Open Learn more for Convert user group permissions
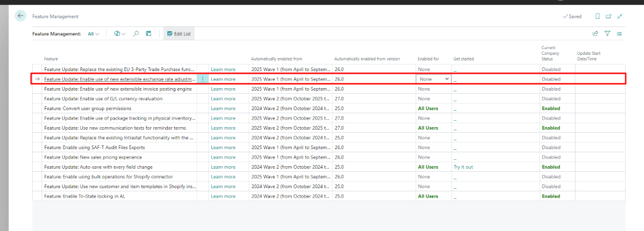Viewport: 644px width, 231px height. point(223,108)
